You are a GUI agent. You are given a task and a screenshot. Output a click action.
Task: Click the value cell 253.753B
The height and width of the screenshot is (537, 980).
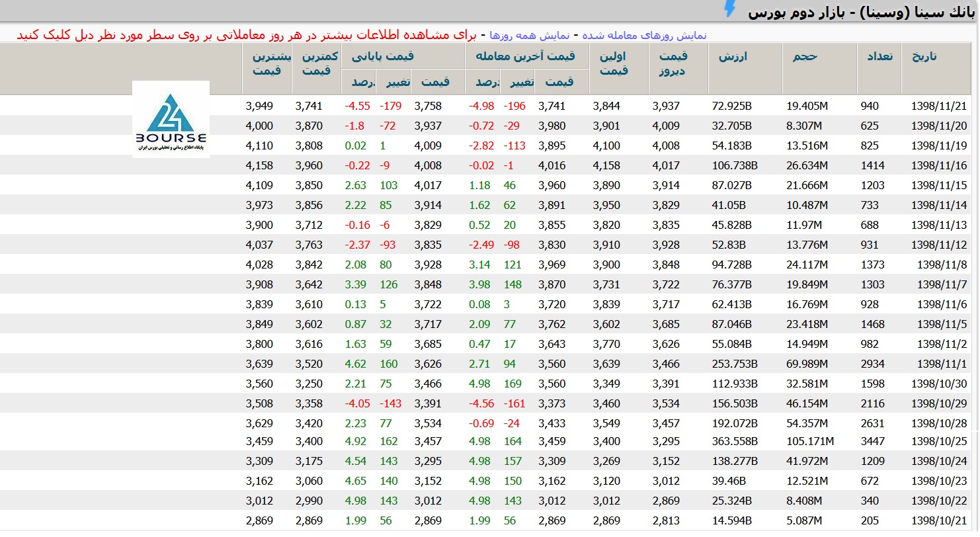pyautogui.click(x=735, y=364)
